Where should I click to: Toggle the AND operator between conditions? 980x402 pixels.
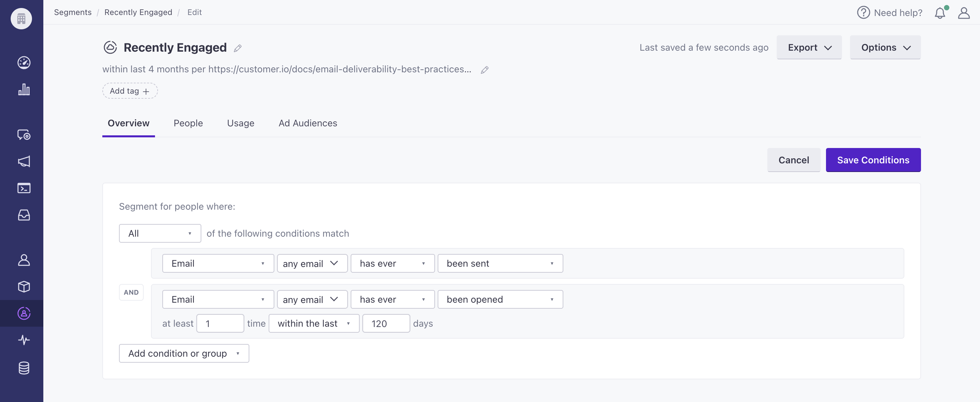131,292
